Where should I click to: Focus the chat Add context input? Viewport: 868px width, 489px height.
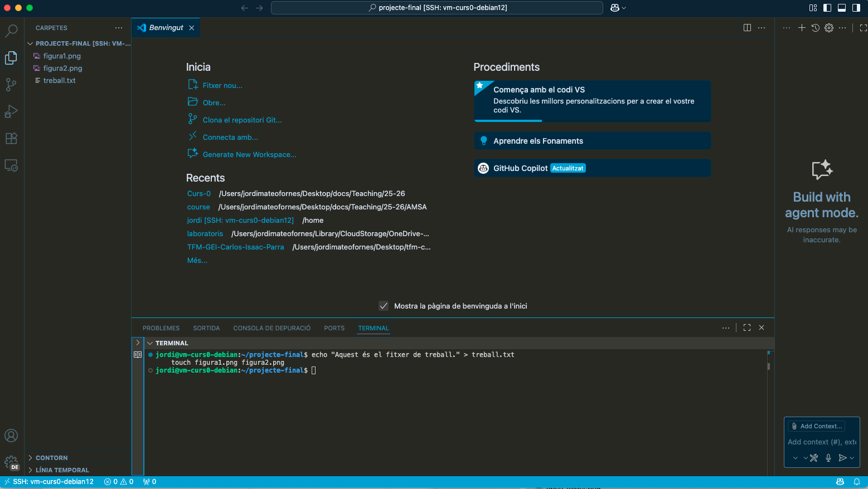pos(822,442)
